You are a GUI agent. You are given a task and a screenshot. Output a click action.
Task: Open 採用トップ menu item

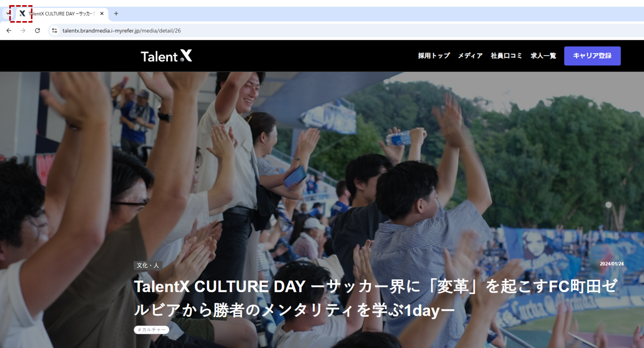click(x=434, y=56)
